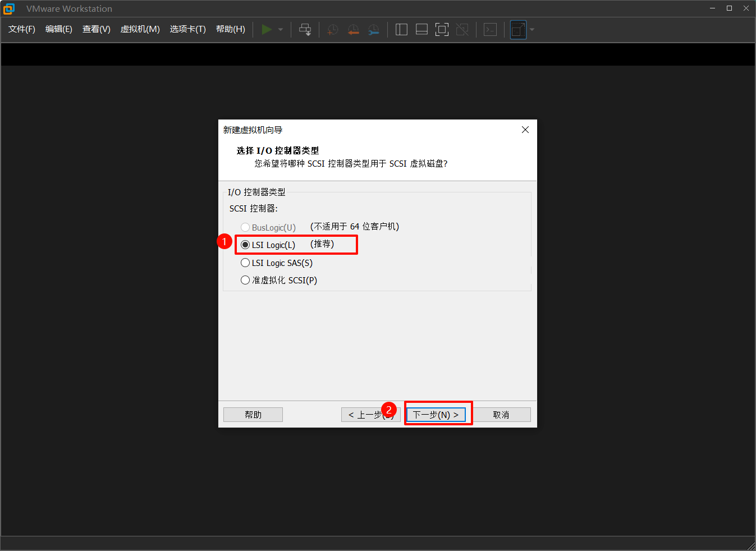Image resolution: width=756 pixels, height=551 pixels.
Task: Open the 编辑(E) menu
Action: [x=58, y=29]
